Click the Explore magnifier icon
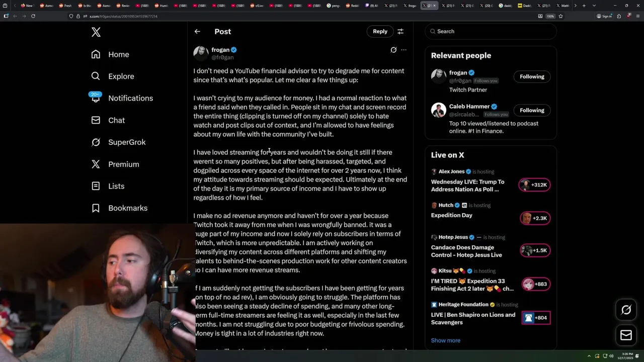 coord(96,76)
